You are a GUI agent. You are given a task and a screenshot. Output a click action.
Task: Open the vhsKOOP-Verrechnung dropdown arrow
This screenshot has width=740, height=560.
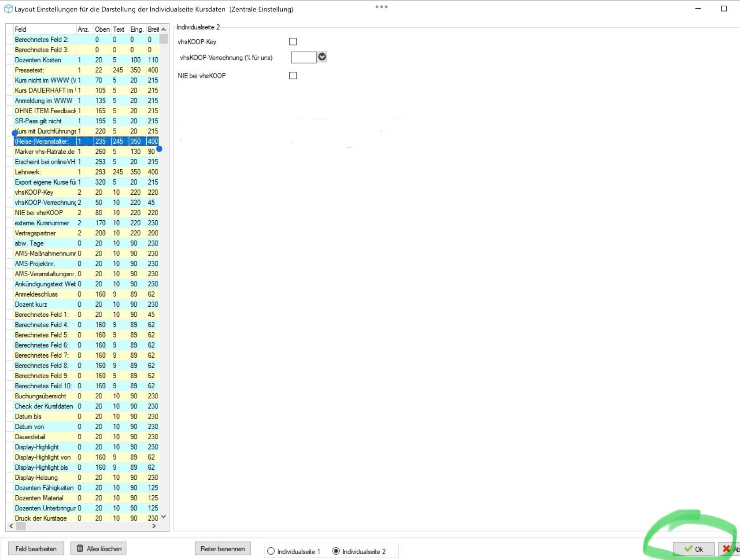pos(322,57)
